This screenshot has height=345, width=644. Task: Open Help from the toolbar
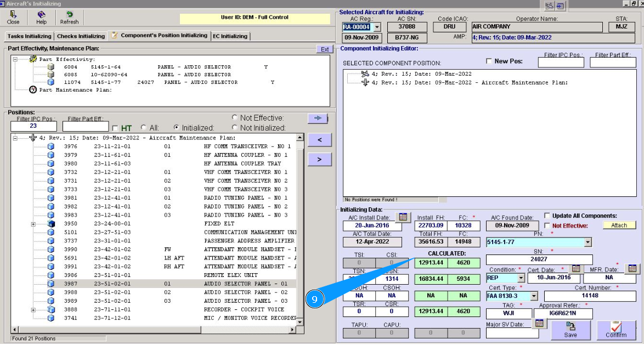pos(41,18)
